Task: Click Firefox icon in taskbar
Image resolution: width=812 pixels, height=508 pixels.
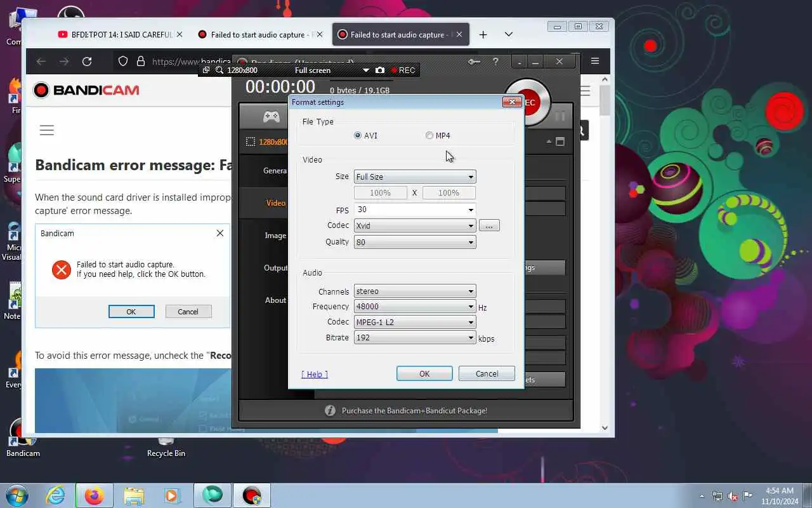Action: coord(94,495)
